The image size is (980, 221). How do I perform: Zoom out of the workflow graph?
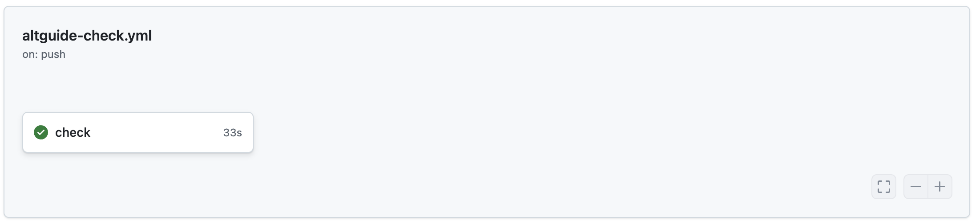click(915, 187)
